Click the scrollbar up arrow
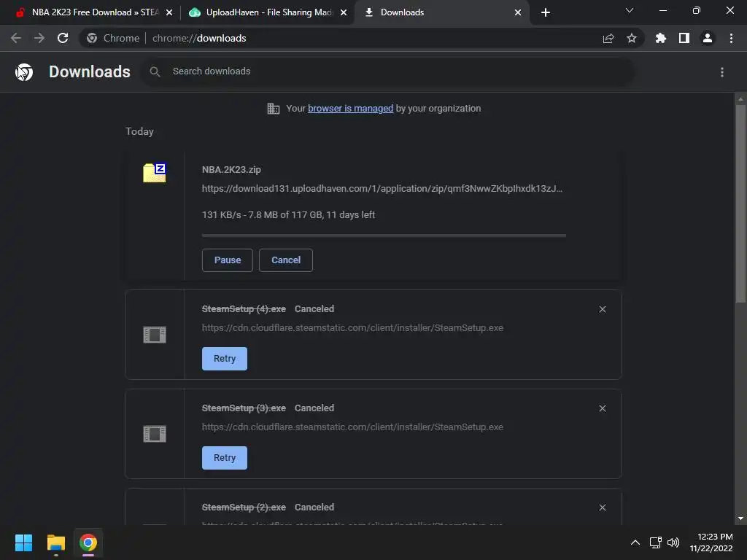 click(x=740, y=99)
